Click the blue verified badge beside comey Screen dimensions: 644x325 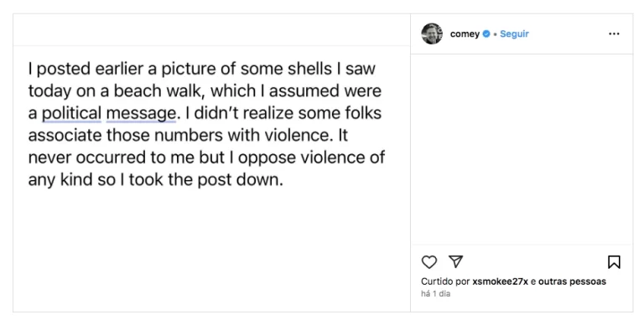(486, 34)
